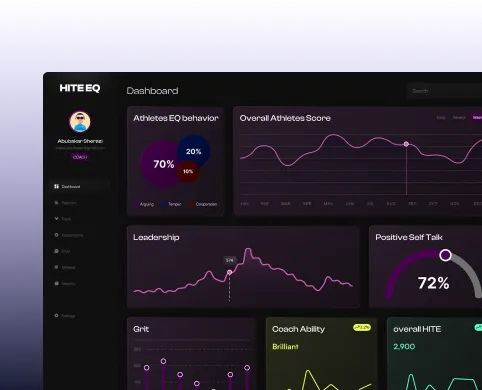
Task: Click the HITE EQ logo
Action: (80, 88)
